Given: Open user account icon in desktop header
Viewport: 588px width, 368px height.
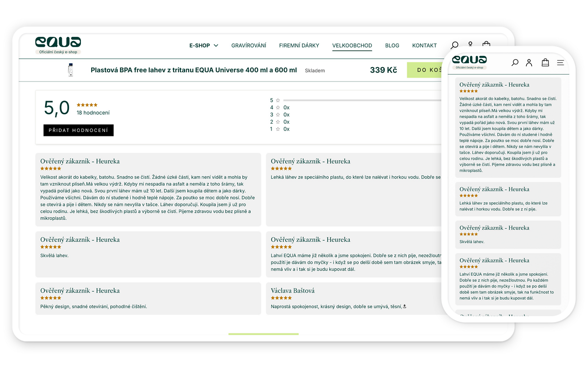Looking at the screenshot, I should 470,45.
